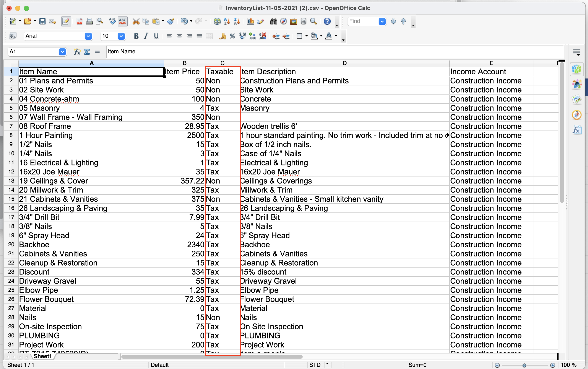Find the next match with the down arrow
Image resolution: width=588 pixels, height=369 pixels.
coord(393,21)
